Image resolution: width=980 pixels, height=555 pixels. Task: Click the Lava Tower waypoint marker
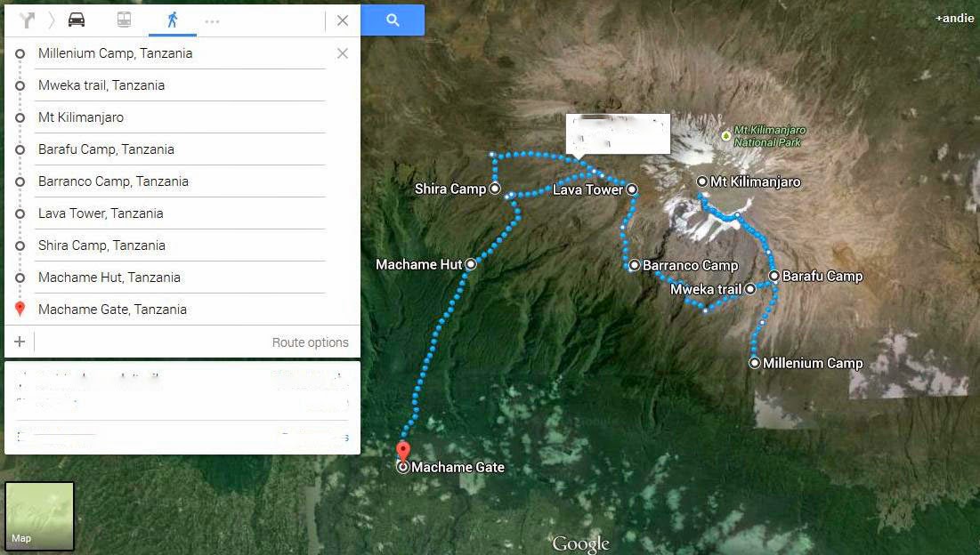coord(632,189)
